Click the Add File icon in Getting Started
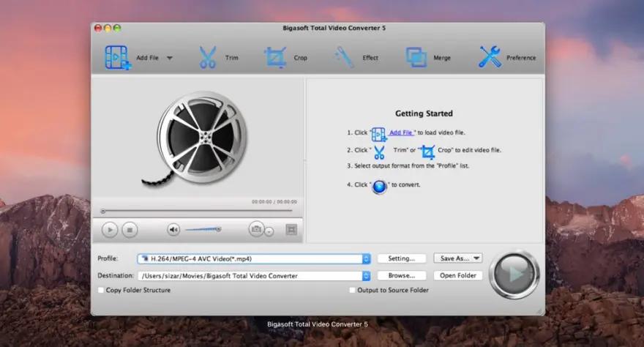Viewport: 644px width, 347px height. click(378, 134)
